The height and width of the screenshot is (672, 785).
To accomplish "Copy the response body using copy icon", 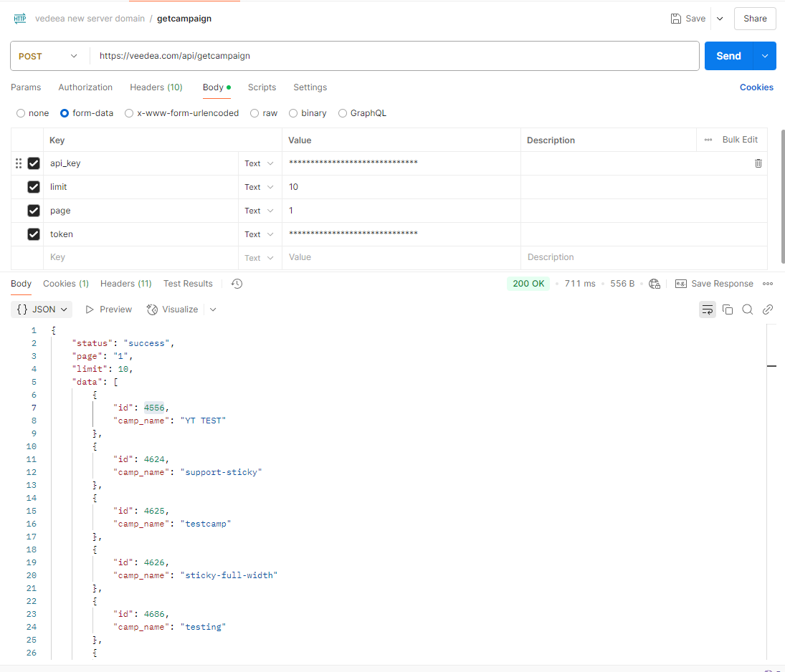I will (x=728, y=309).
